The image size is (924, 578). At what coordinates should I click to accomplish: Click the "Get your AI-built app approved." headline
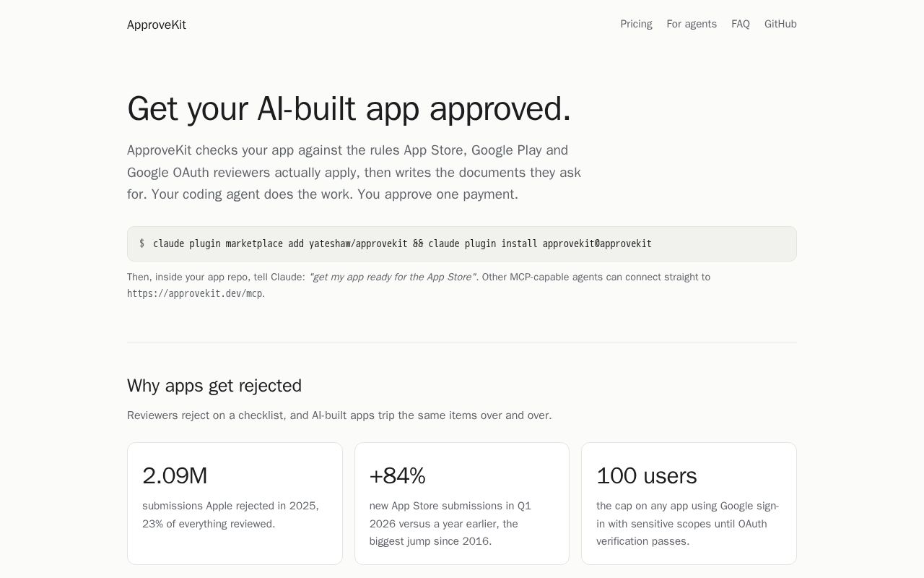(x=349, y=108)
